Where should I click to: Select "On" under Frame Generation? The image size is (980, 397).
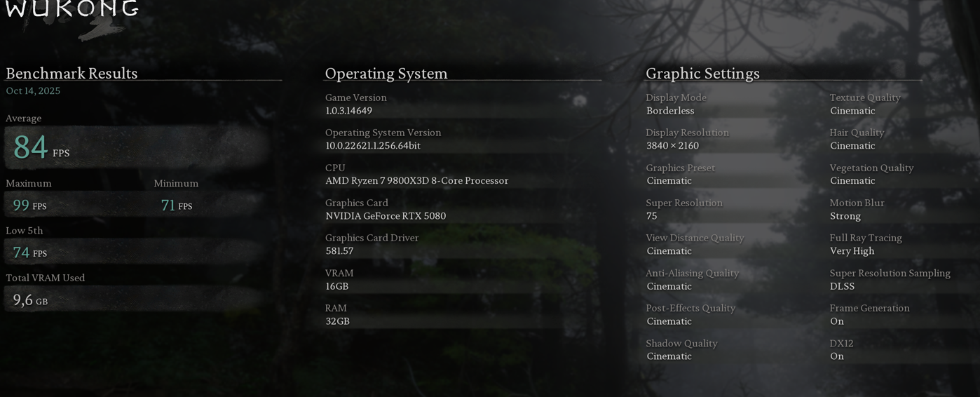836,321
